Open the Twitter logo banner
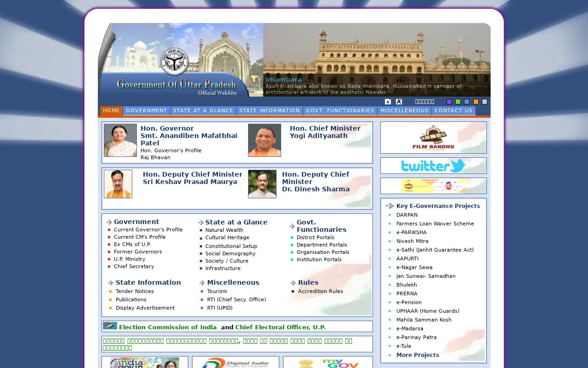 (434, 166)
